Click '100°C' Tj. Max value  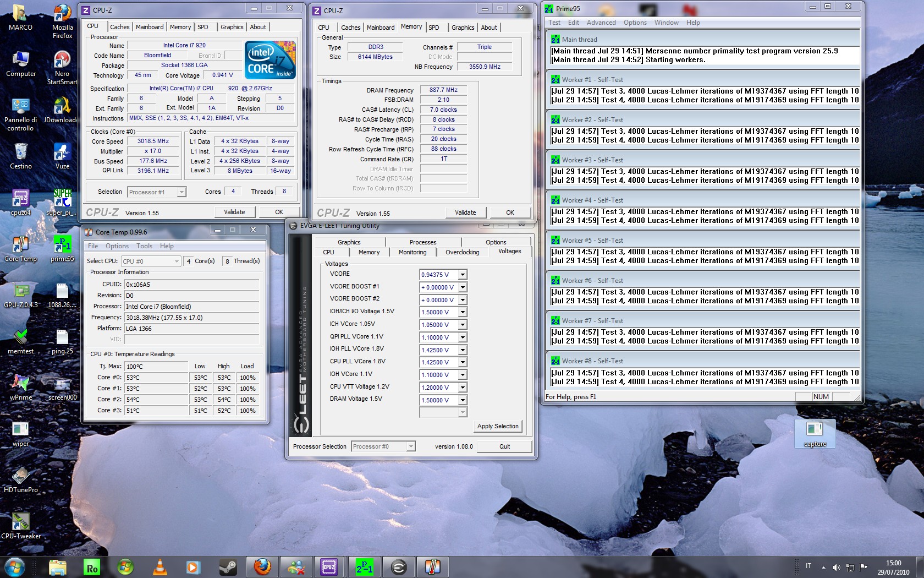coord(156,367)
